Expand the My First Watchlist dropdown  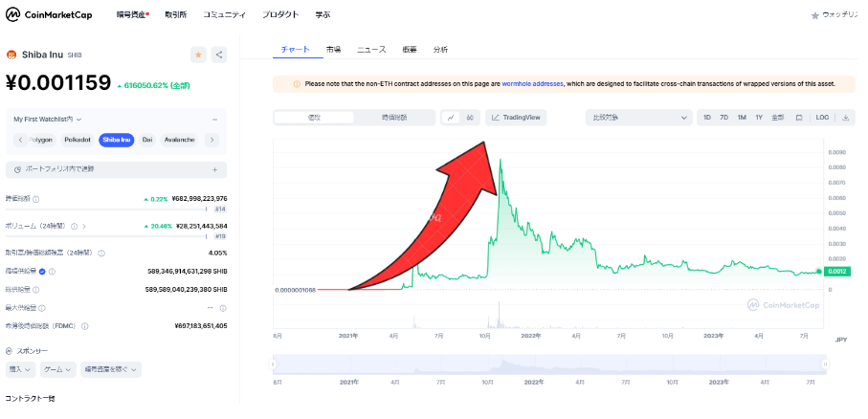pos(48,120)
